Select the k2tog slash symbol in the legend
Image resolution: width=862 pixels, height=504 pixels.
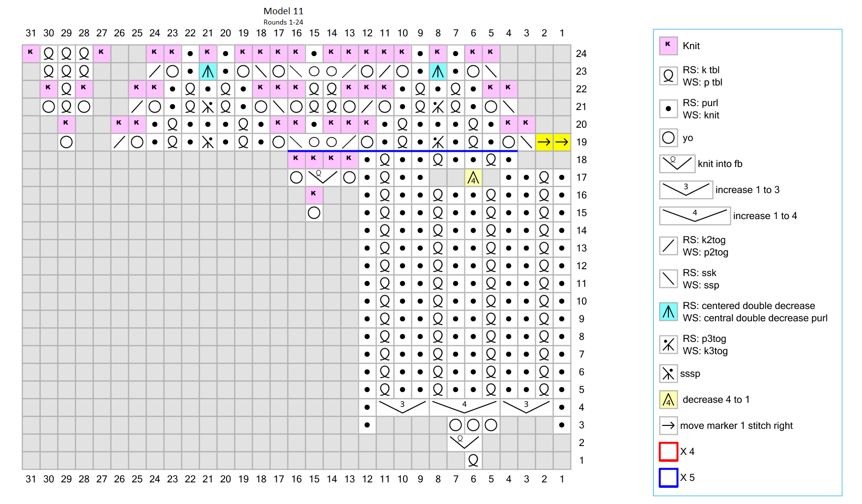coord(668,246)
